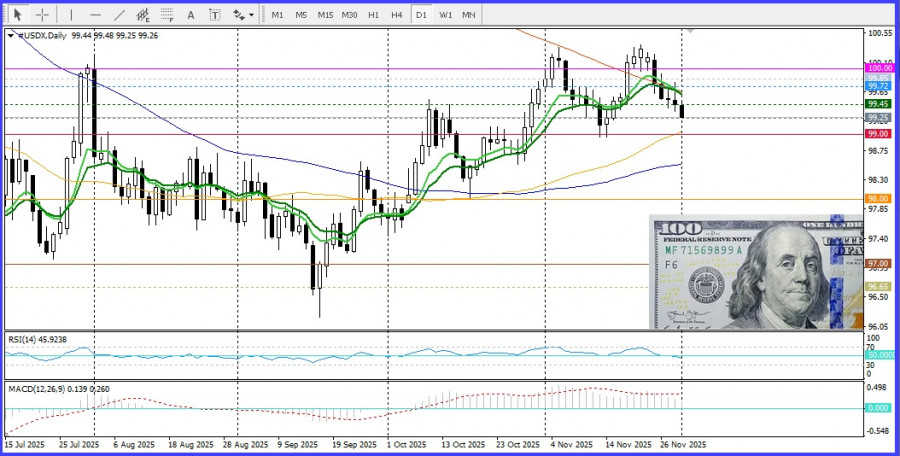Click the chart shift triangle marker
This screenshot has height=456, width=900.
pyautogui.click(x=688, y=32)
